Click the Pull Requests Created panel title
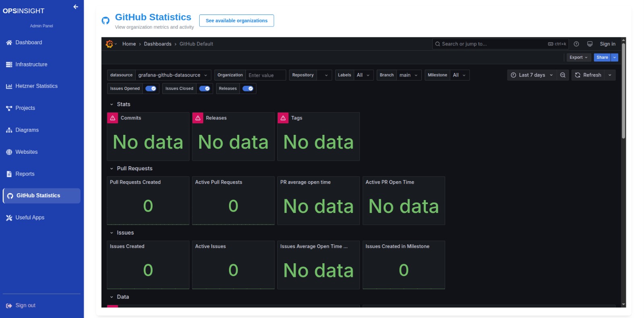This screenshot has height=318, width=644. [x=135, y=182]
